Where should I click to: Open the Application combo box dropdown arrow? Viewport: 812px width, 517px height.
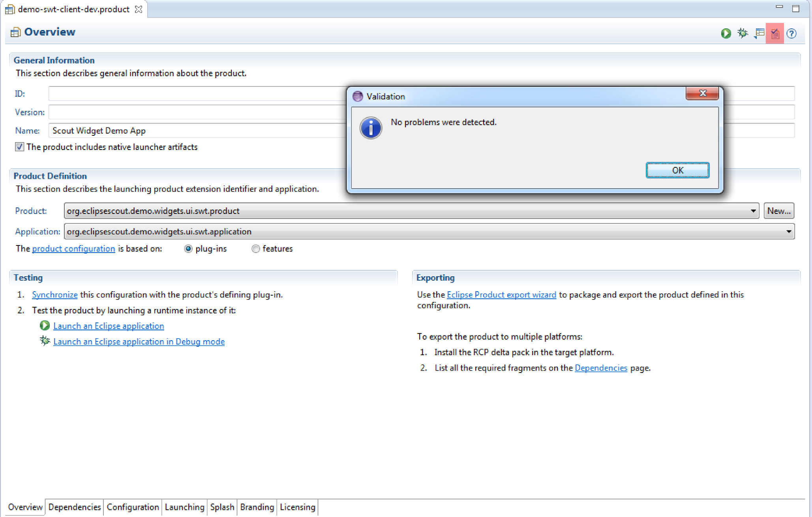click(x=789, y=231)
